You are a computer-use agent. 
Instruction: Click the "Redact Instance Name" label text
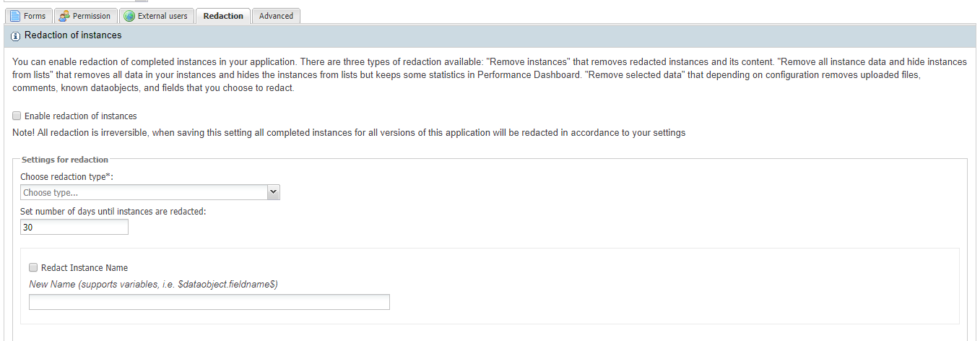(x=84, y=267)
